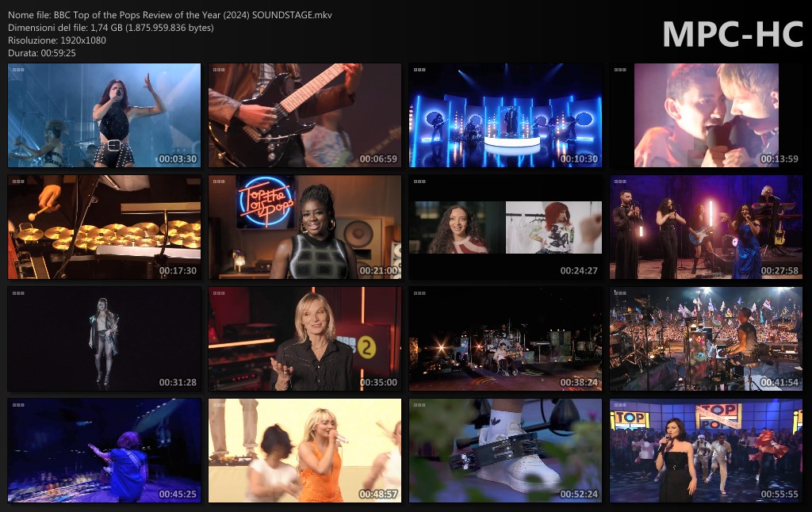Select the festival crowd thumbnail at 00:41:54
The height and width of the screenshot is (512, 812).
pyautogui.click(x=706, y=339)
